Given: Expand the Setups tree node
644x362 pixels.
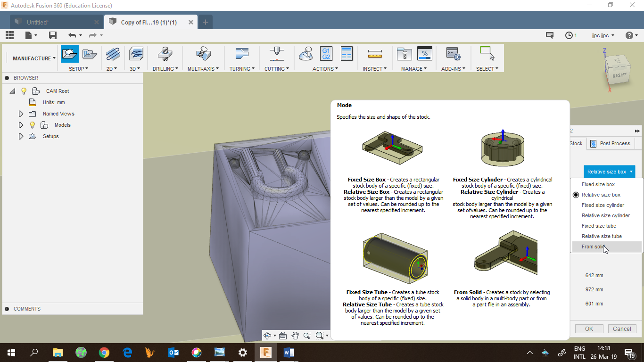Looking at the screenshot, I should click(21, 136).
